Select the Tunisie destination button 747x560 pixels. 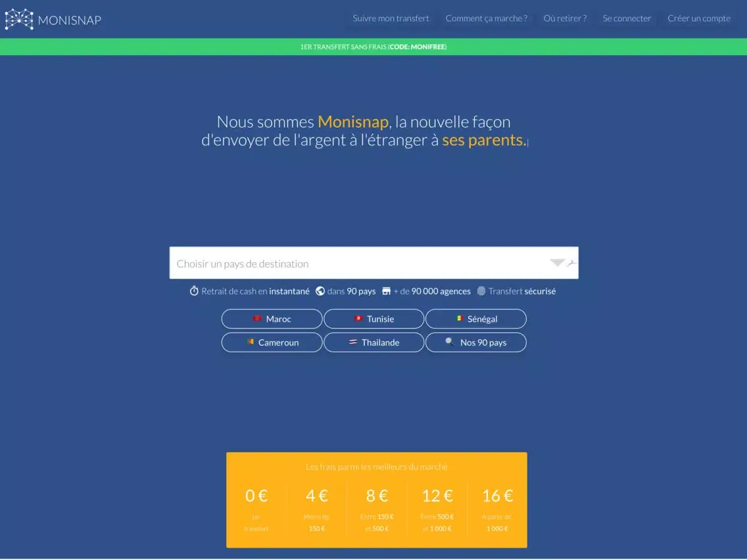374,319
